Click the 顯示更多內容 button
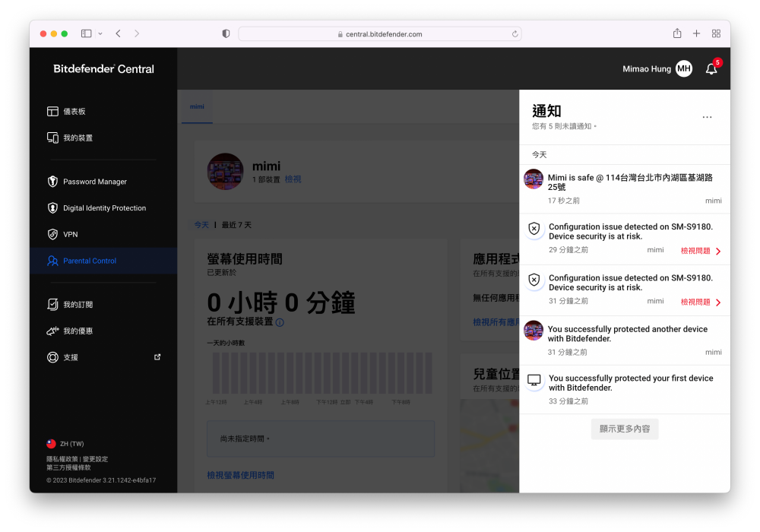 click(625, 429)
